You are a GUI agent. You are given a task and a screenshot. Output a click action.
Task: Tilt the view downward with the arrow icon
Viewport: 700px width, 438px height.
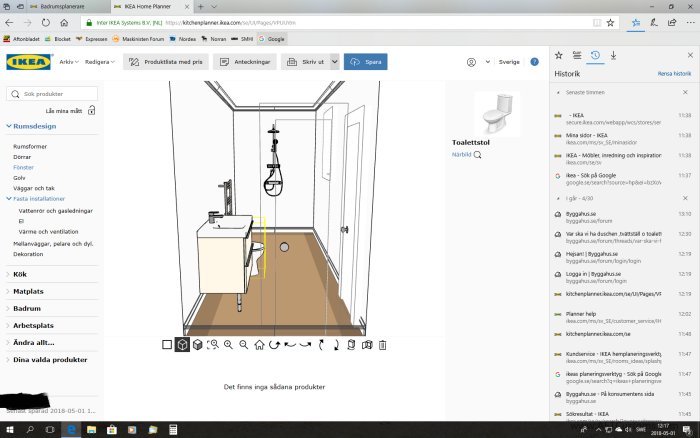[x=336, y=345]
